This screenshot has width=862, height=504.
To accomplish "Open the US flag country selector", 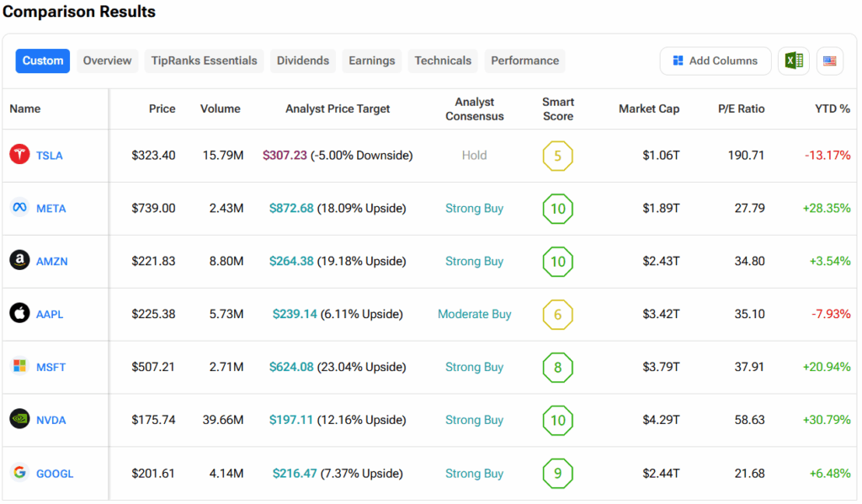I will [829, 61].
